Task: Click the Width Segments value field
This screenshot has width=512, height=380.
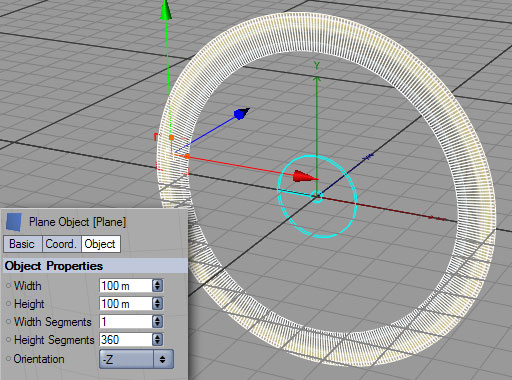Action: (x=126, y=322)
